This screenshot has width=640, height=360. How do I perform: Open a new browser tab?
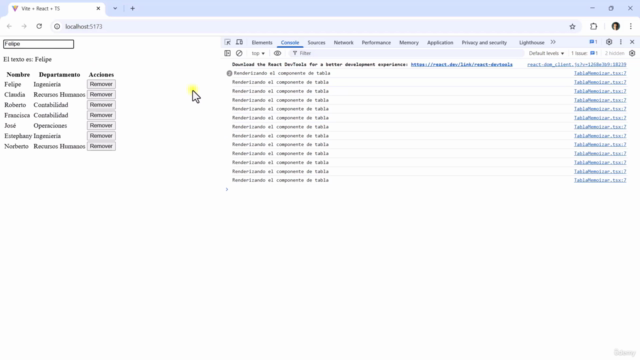[x=132, y=9]
